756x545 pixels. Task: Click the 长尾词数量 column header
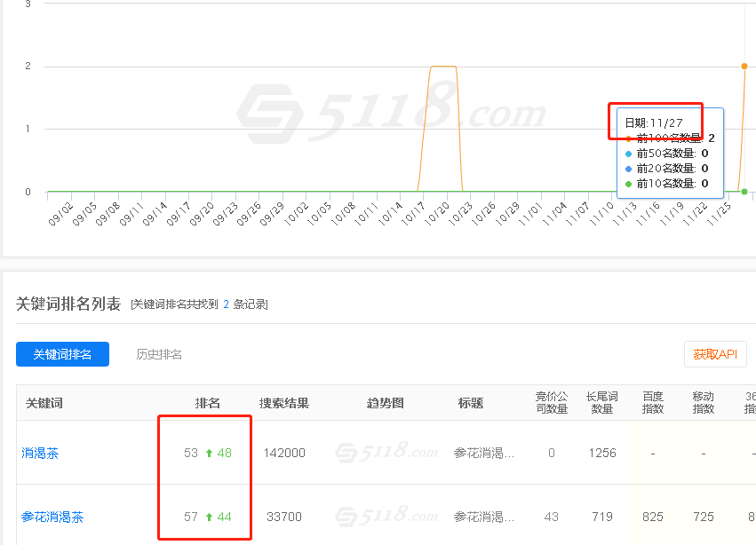pyautogui.click(x=601, y=403)
